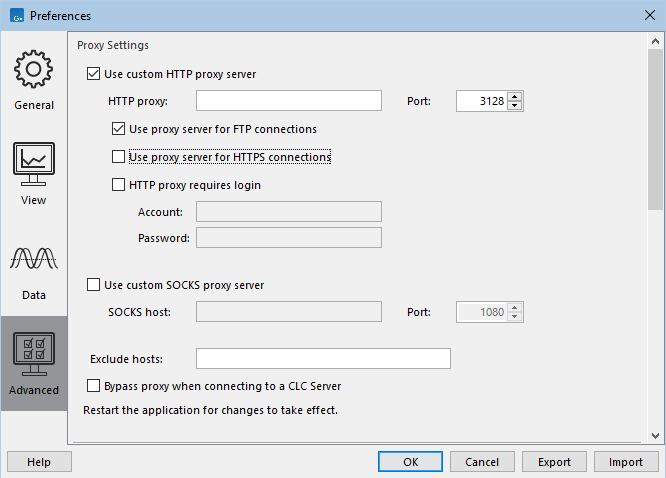
Task: Open the General preferences gear icon
Action: [x=34, y=70]
